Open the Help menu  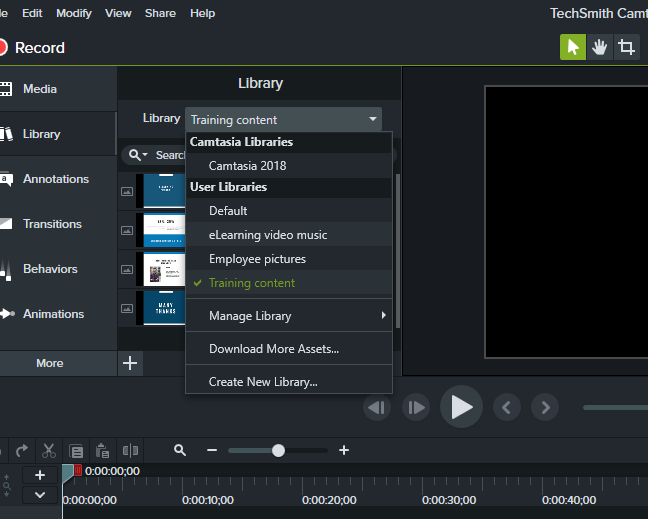[202, 13]
